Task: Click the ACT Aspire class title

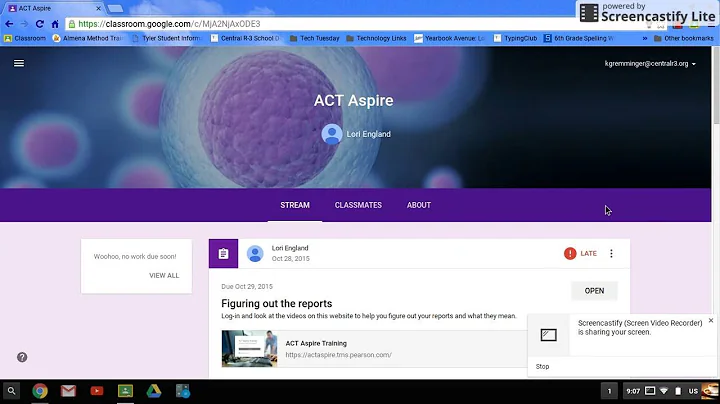Action: click(x=354, y=101)
